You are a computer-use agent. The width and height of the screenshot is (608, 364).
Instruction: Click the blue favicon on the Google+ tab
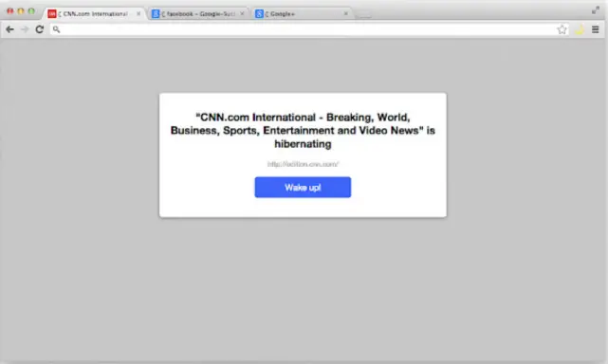coord(259,14)
